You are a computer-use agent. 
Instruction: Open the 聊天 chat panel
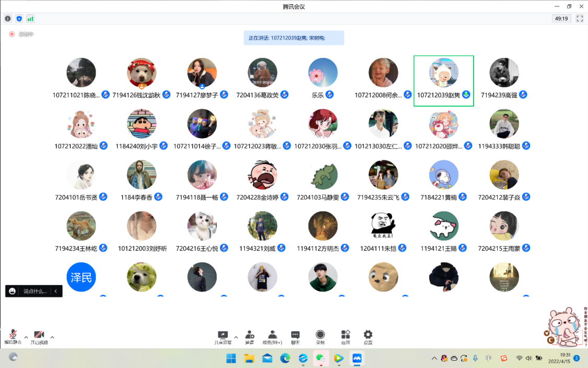295,337
